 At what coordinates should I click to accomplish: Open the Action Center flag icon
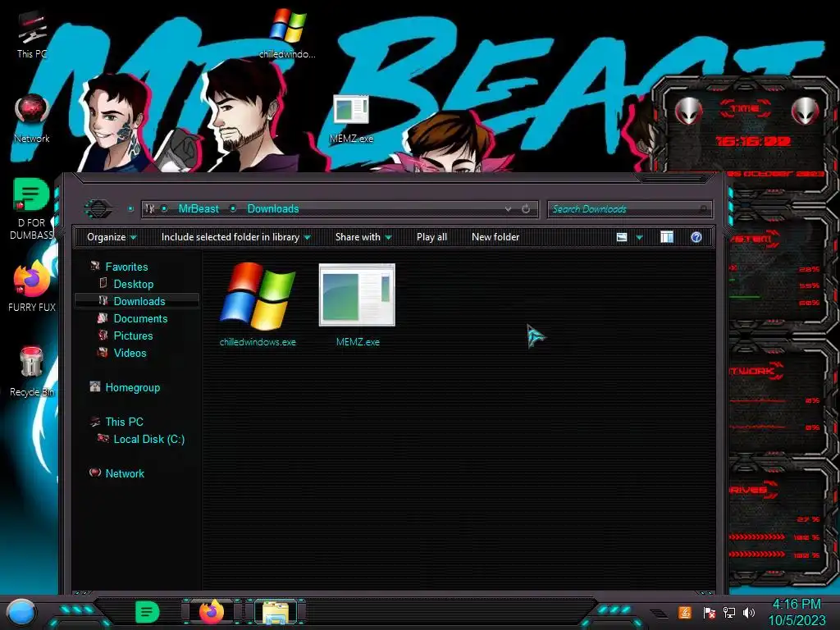coord(710,613)
